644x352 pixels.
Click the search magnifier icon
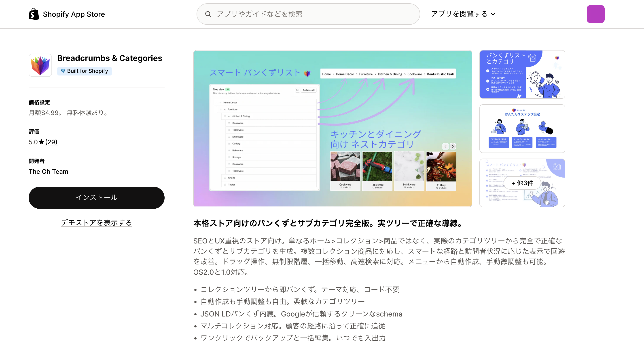[208, 14]
